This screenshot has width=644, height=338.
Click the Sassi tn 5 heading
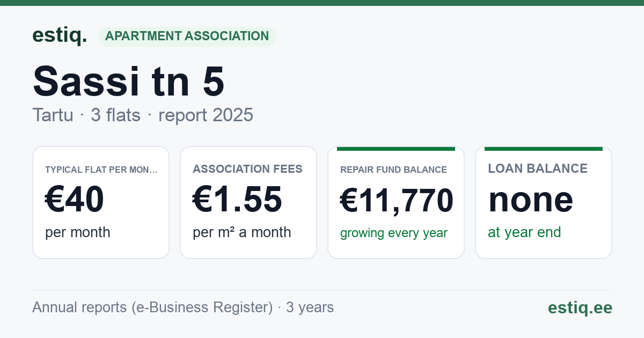click(x=129, y=81)
